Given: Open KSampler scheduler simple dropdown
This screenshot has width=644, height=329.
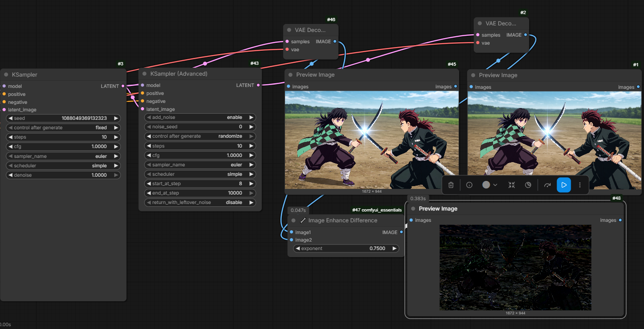Looking at the screenshot, I should 64,166.
